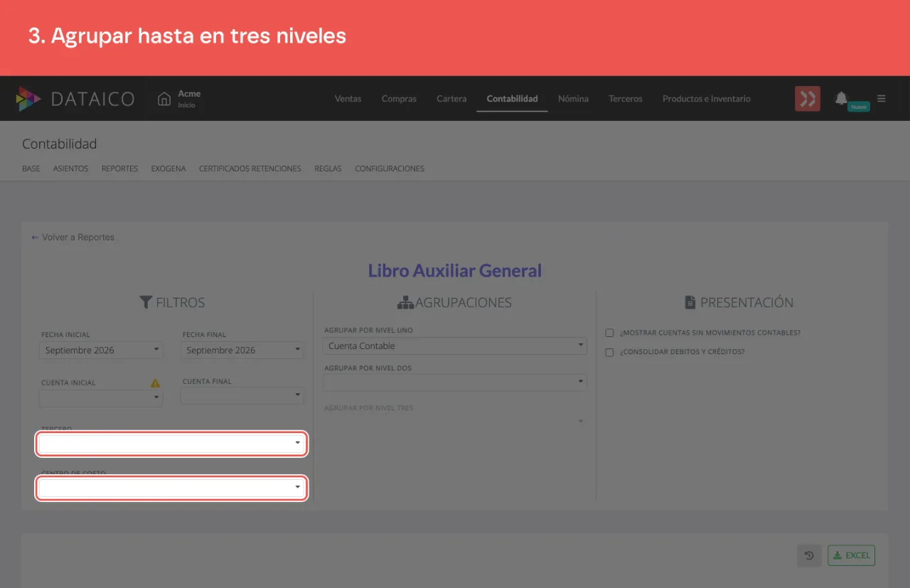Open the notifications bell

tap(842, 98)
